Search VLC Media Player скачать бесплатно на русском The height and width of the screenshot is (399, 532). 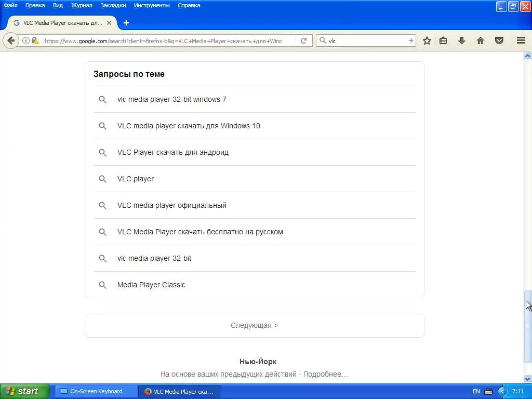click(255, 232)
